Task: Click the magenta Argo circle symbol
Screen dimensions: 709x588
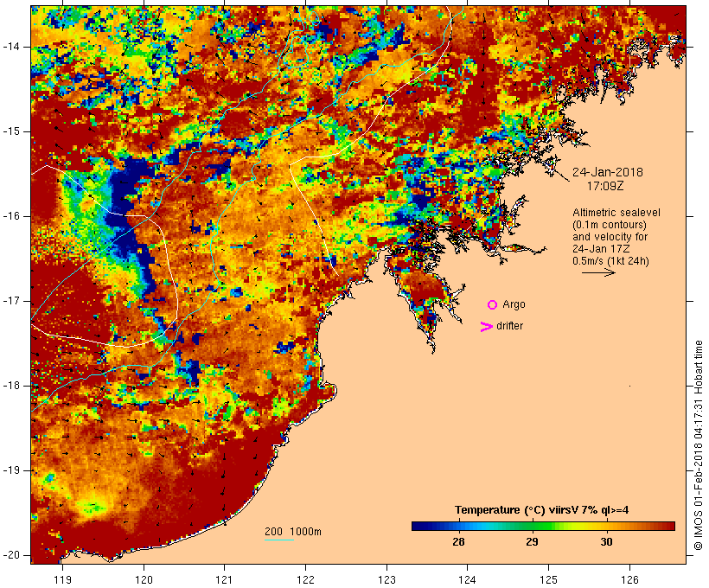Action: [x=493, y=305]
